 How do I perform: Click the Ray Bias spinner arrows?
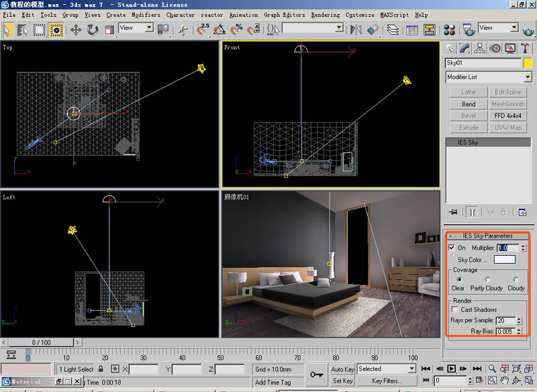click(x=519, y=332)
